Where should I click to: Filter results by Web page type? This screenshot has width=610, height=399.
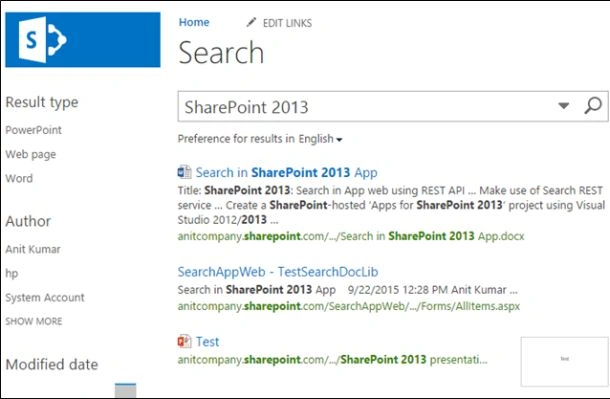tap(31, 154)
